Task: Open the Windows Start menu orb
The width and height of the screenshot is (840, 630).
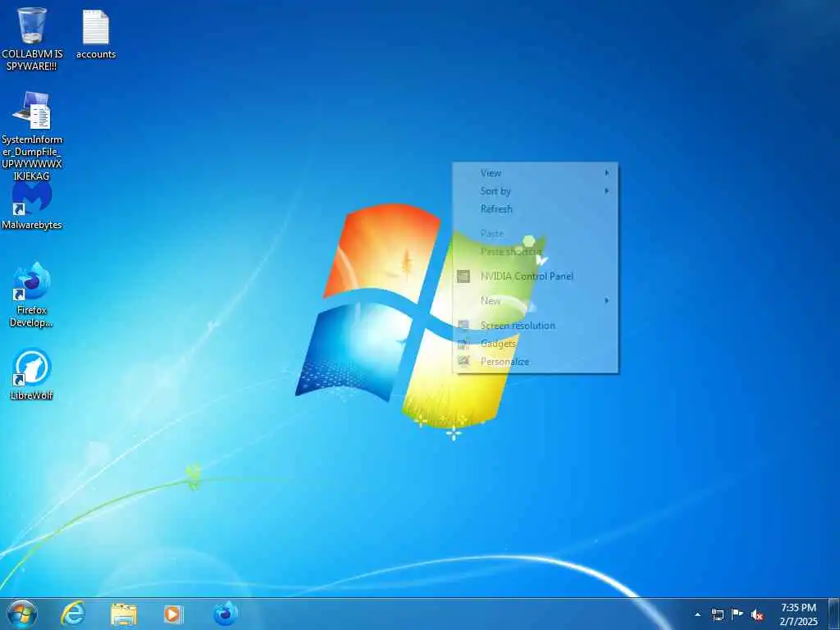Action: tap(22, 614)
